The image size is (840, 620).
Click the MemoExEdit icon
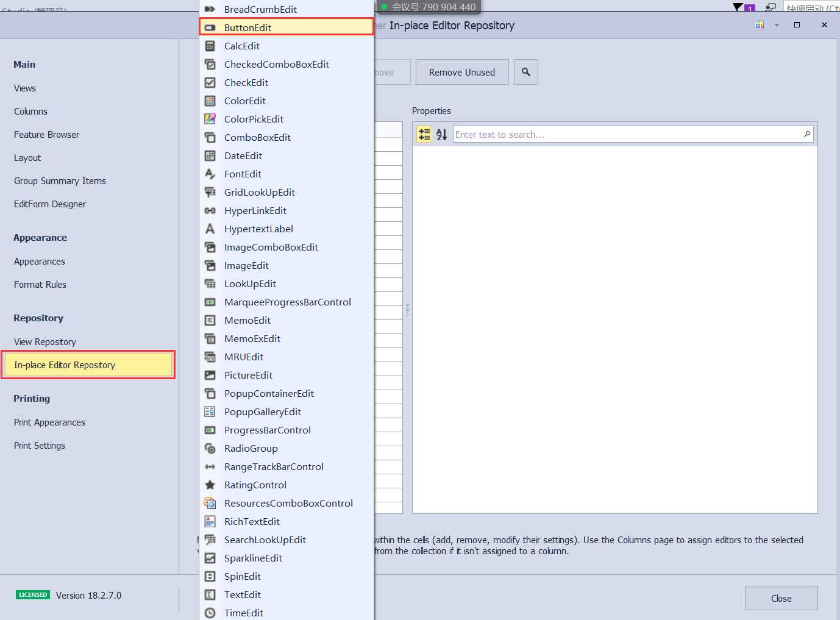210,338
